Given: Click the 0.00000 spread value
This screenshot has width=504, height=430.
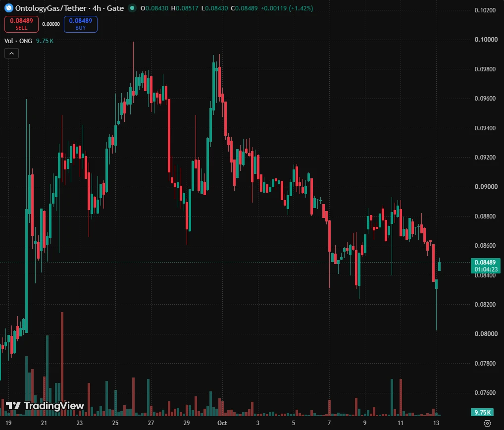Looking at the screenshot, I should tap(51, 24).
